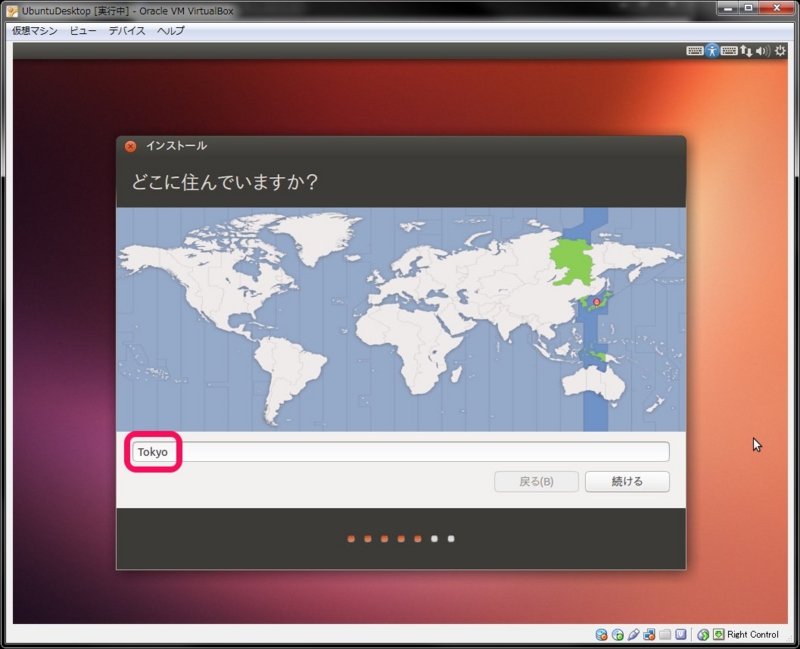
Task: Click the VirtualBox mouse integration status icon
Action: pos(703,634)
